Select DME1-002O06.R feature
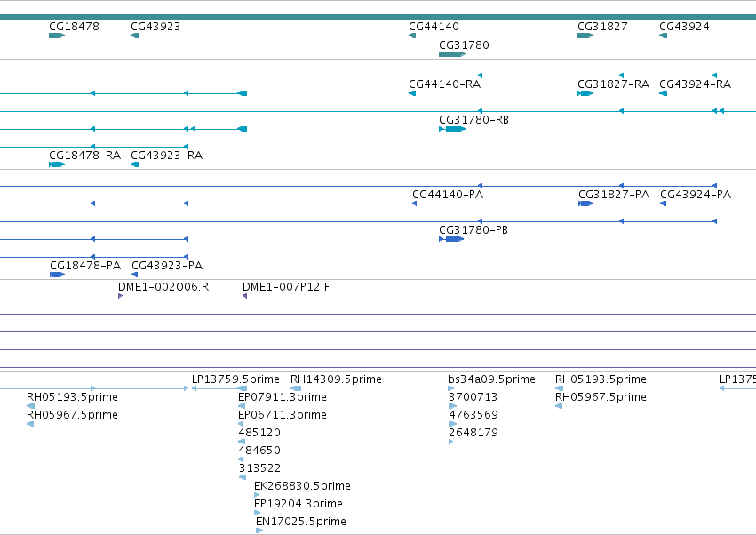756x535 pixels. [x=163, y=287]
